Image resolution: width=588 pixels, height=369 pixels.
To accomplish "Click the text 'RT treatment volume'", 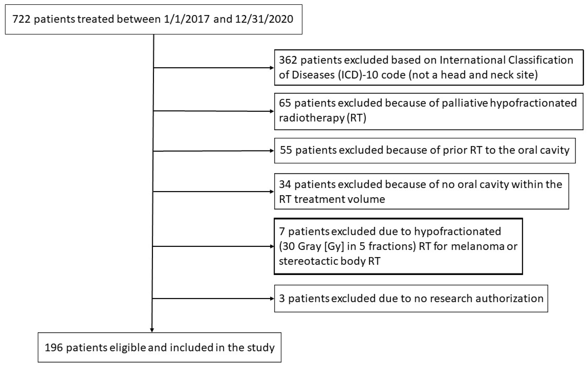I will click(x=332, y=199).
